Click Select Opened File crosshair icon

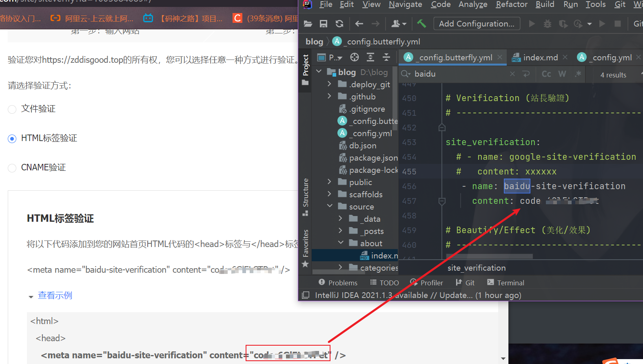355,57
